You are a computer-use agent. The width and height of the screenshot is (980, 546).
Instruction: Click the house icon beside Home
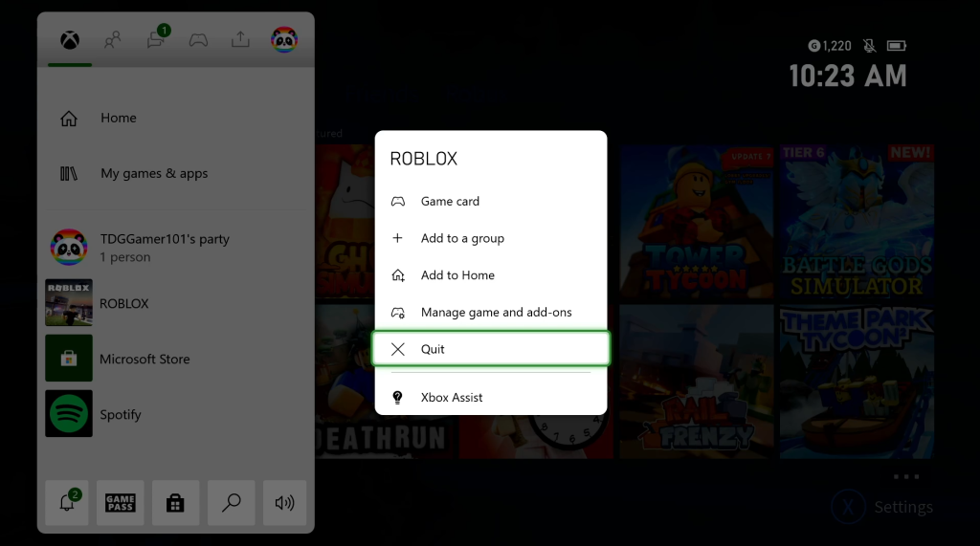(69, 118)
